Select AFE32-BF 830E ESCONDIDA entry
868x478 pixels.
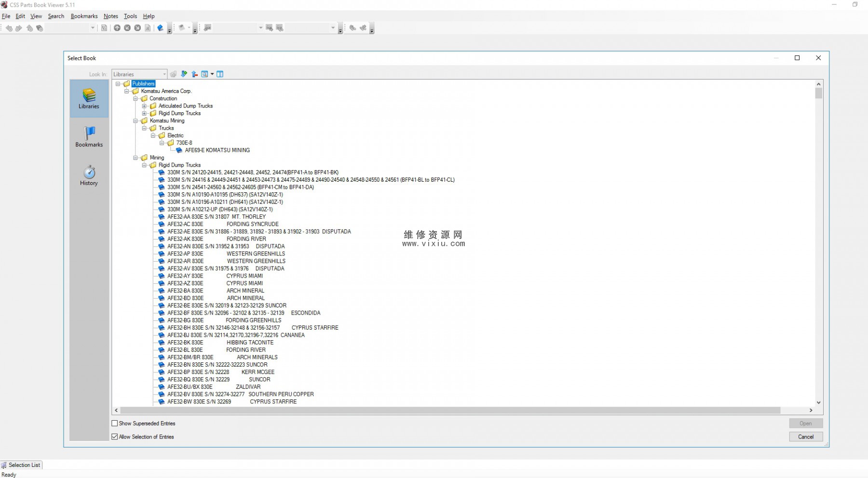click(244, 313)
